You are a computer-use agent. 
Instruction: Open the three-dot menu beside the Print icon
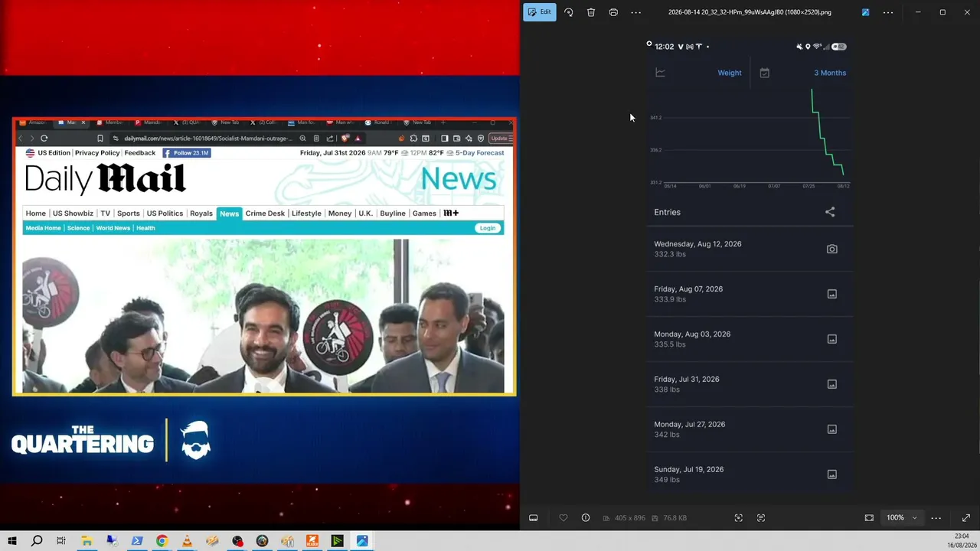coord(636,12)
